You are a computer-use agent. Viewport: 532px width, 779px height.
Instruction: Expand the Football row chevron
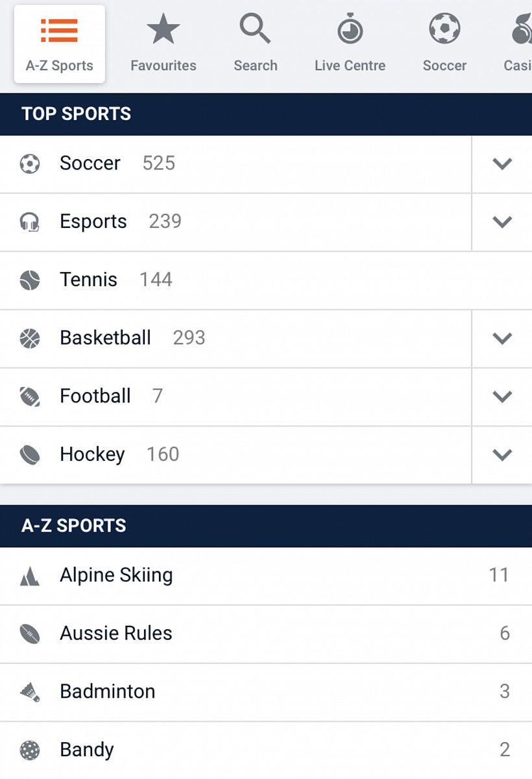(x=502, y=397)
